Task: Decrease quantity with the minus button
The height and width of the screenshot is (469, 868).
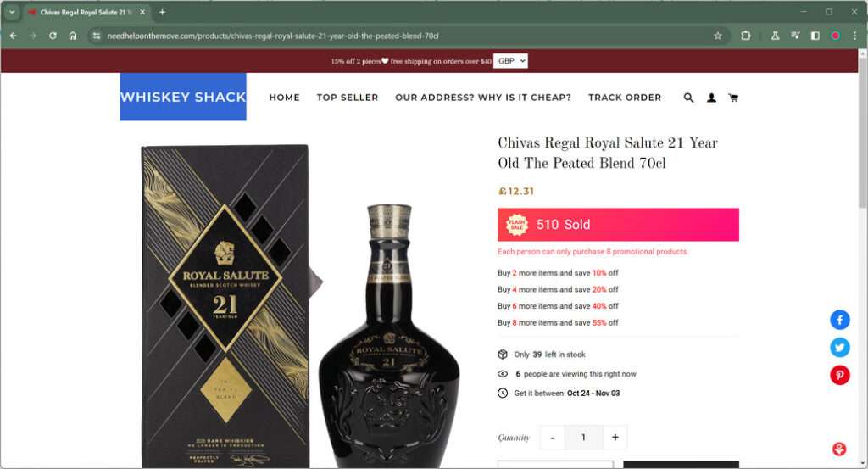Action: [553, 438]
